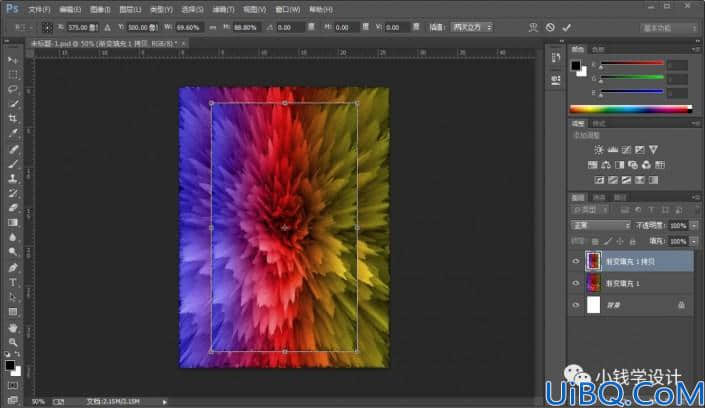Open the Select (S) menu
The height and width of the screenshot is (408, 705).
(x=192, y=9)
